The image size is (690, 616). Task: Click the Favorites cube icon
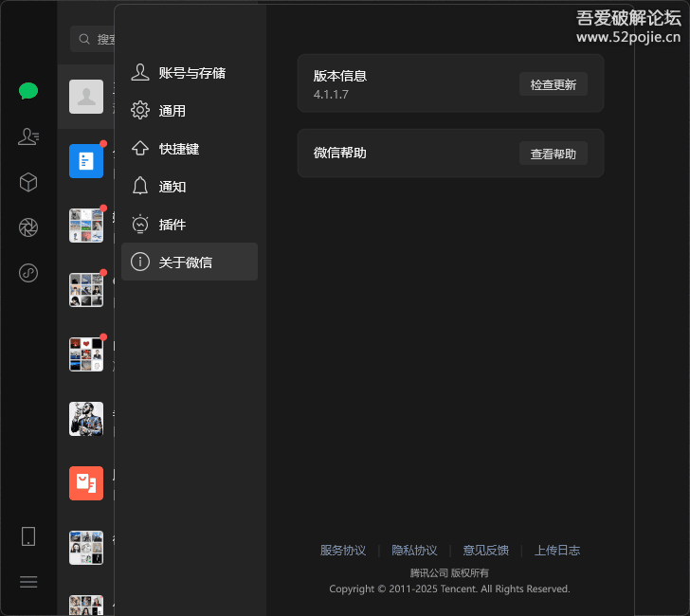(x=28, y=182)
